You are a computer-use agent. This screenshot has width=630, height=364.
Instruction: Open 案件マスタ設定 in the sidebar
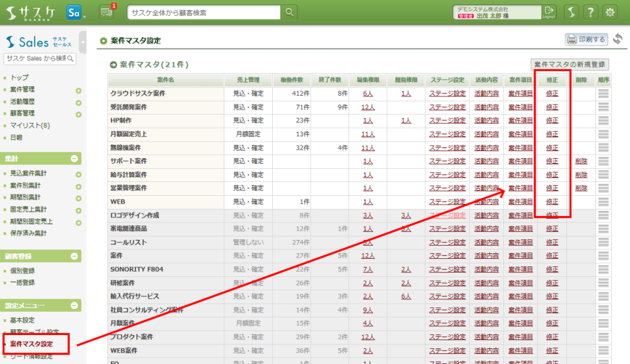point(31,344)
